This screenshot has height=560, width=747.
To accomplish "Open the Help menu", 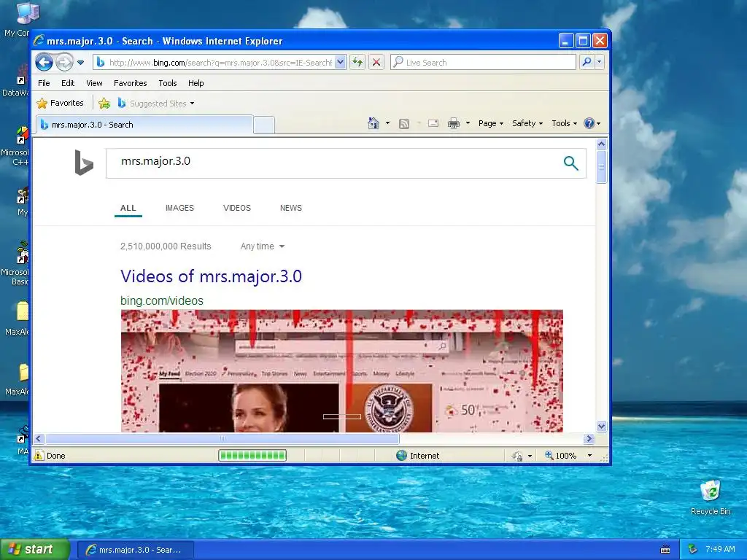I will (196, 83).
